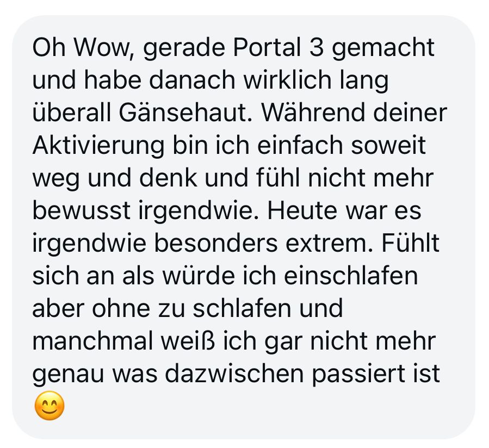Viewport: 489px width, 448px height.
Task: Click the word "bewusst" in the text
Action: coord(81,211)
